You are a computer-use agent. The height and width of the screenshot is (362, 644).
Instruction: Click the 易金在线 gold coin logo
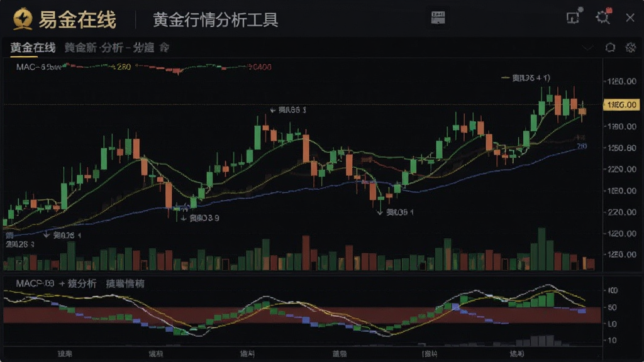(x=23, y=19)
